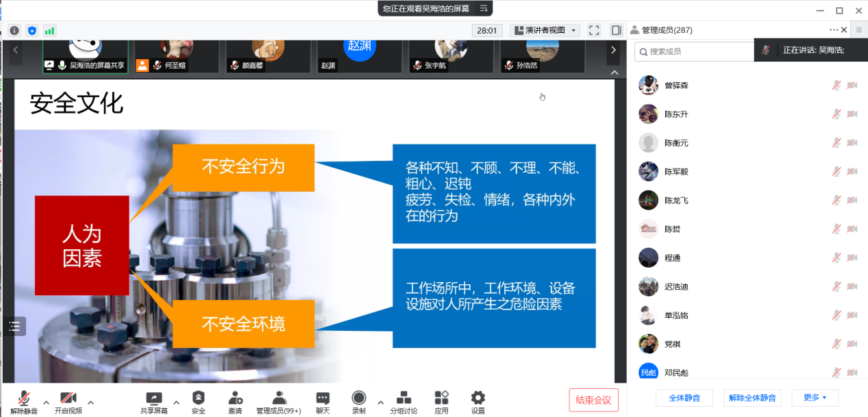Click the 安全 shield icon in toolbar

click(x=198, y=398)
